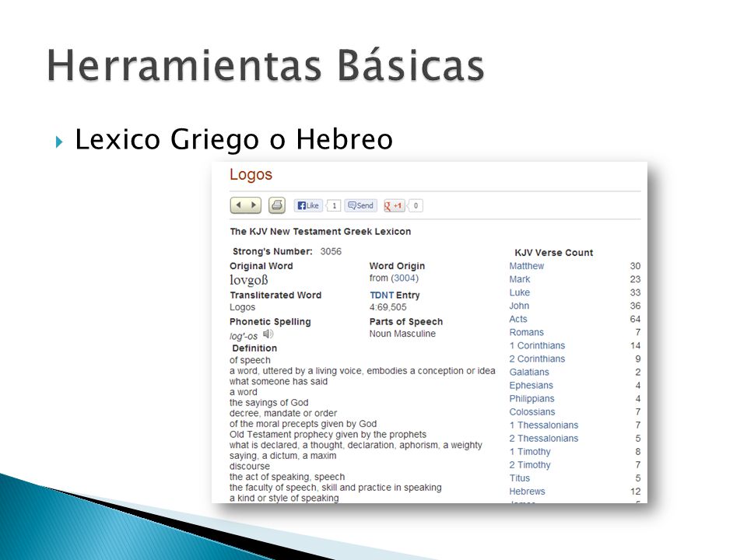Click the John verse count 36

pos(635,306)
